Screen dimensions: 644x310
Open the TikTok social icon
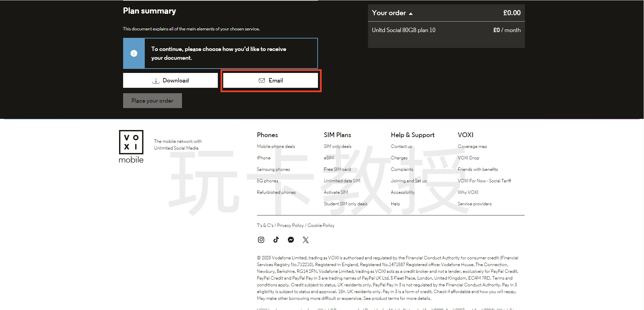(276, 240)
